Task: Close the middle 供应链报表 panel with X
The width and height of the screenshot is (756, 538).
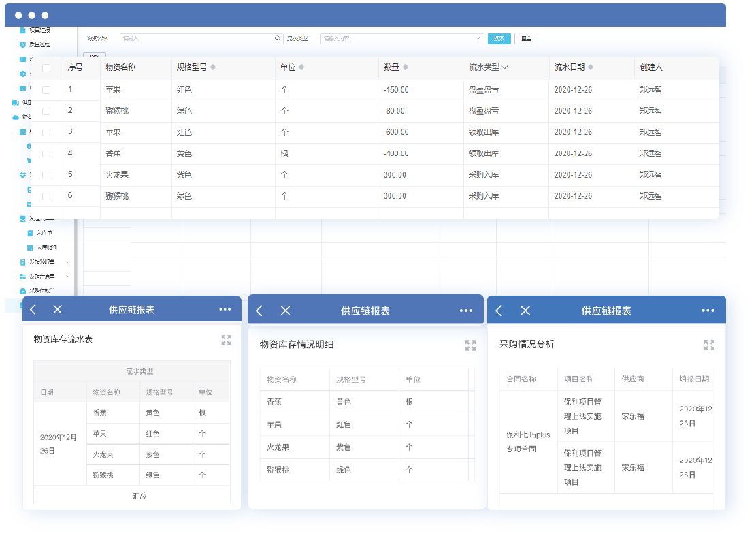Action: point(285,311)
